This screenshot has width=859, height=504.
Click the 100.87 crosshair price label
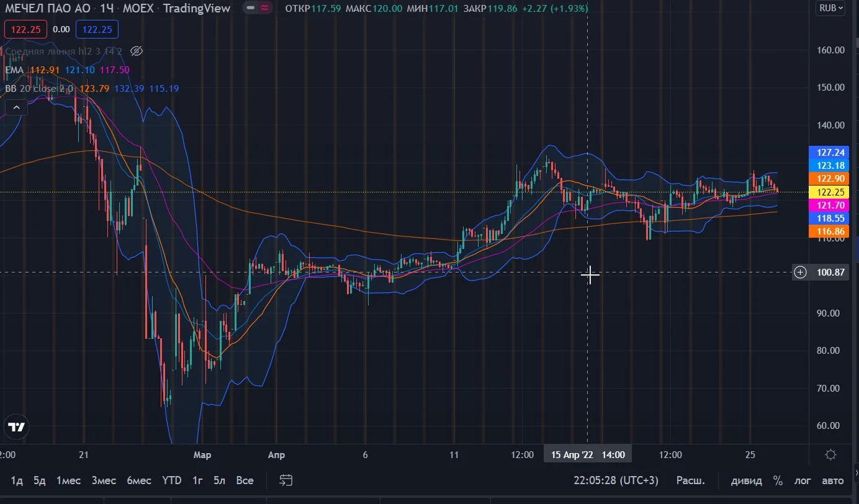[831, 272]
